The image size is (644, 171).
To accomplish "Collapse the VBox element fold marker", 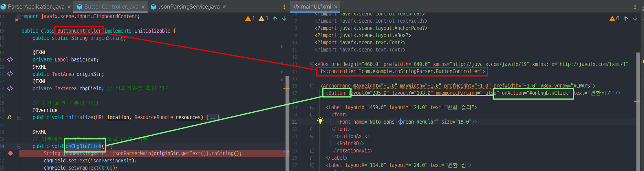I will pos(312,64).
